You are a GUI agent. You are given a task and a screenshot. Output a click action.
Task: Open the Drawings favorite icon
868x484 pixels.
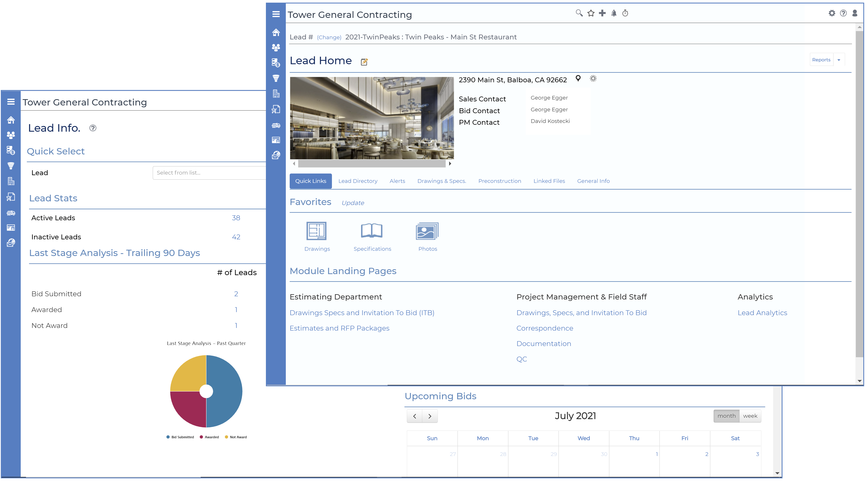(316, 231)
